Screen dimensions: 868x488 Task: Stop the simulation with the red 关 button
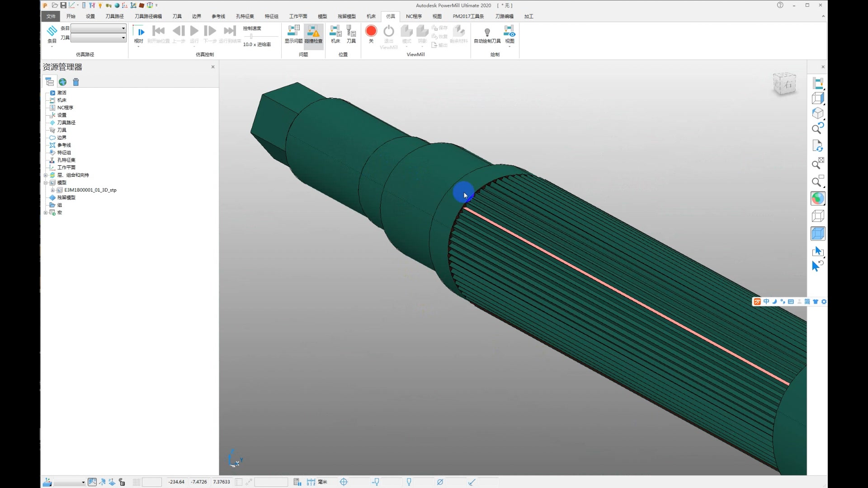coord(370,32)
